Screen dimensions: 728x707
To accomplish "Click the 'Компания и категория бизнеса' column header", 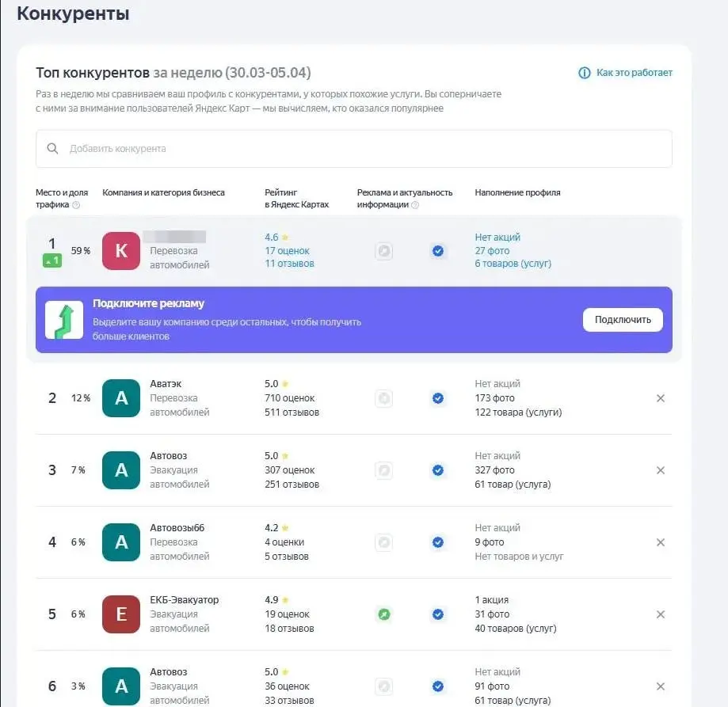I will [x=163, y=192].
